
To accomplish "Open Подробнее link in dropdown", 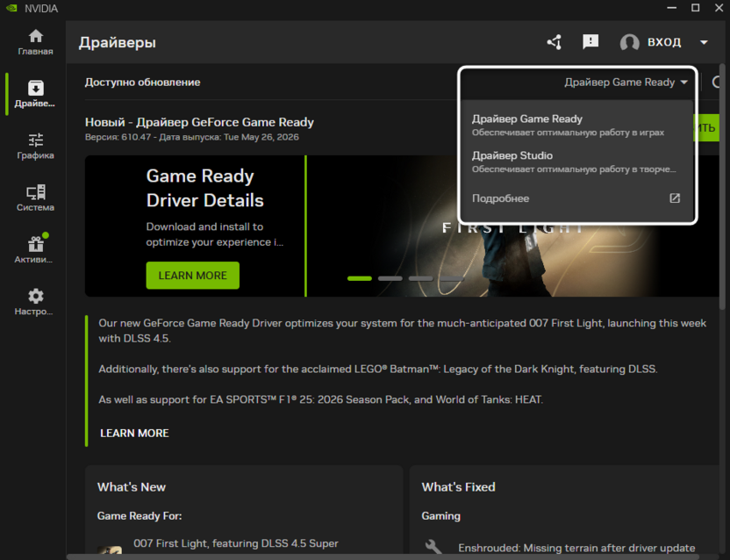I will click(500, 198).
